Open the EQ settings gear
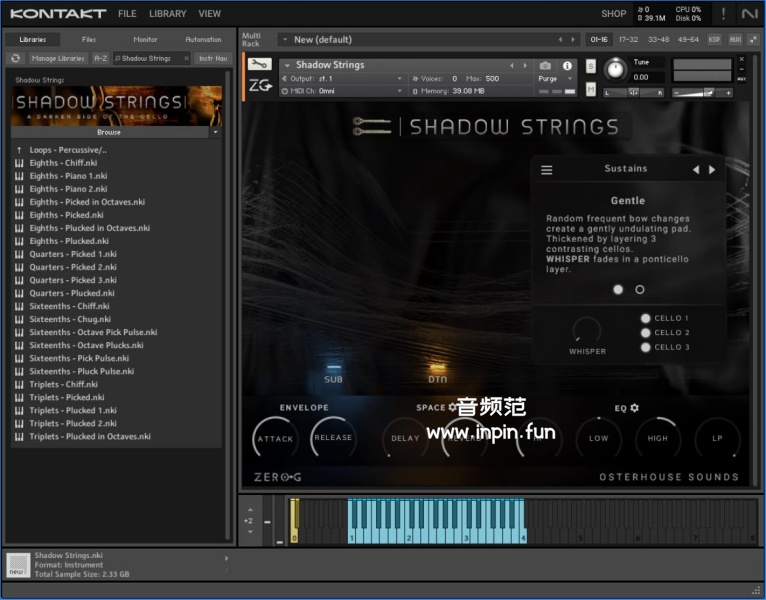The width and height of the screenshot is (766, 600). point(634,408)
